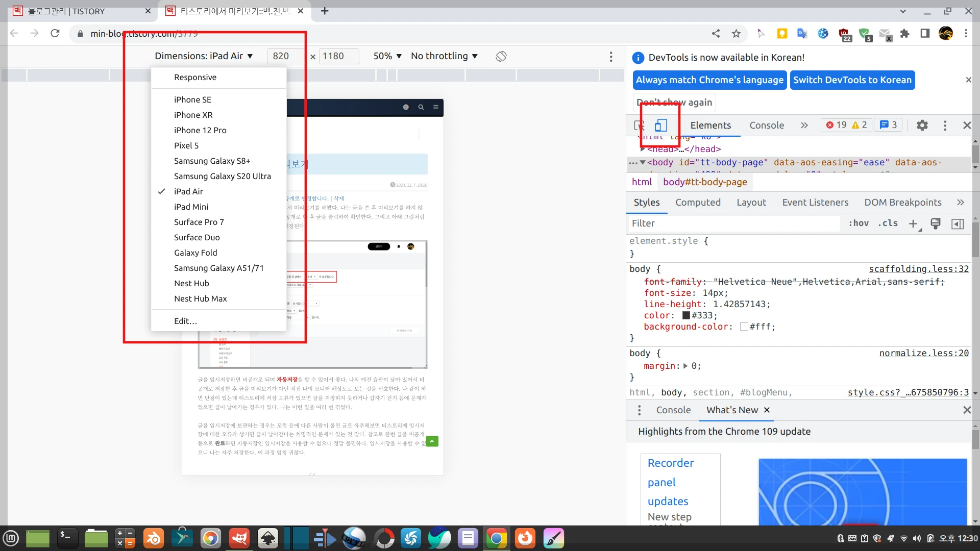Click the more options vertical dots icon
The width and height of the screenshot is (980, 551).
(x=611, y=56)
